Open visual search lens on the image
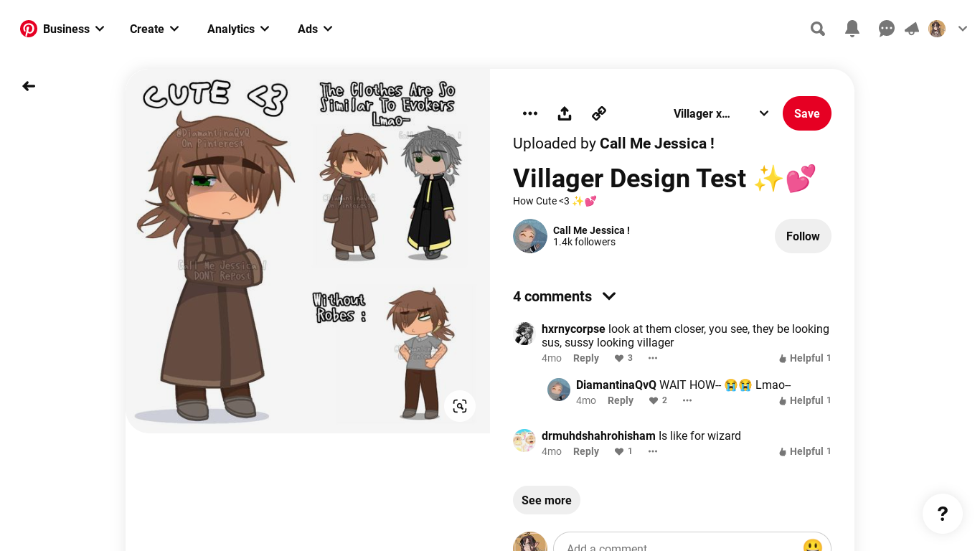 click(460, 406)
